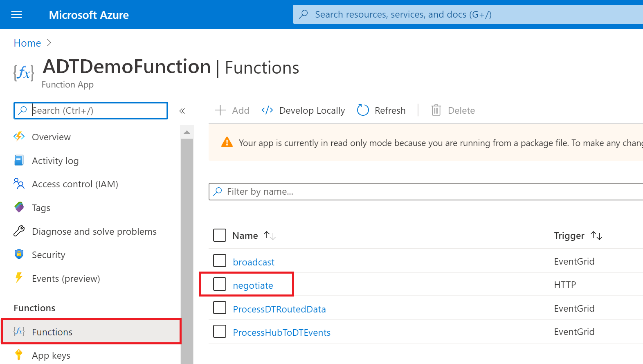This screenshot has height=364, width=643.
Task: Click the EventGrid trigger cell for broadcast
Action: (574, 261)
